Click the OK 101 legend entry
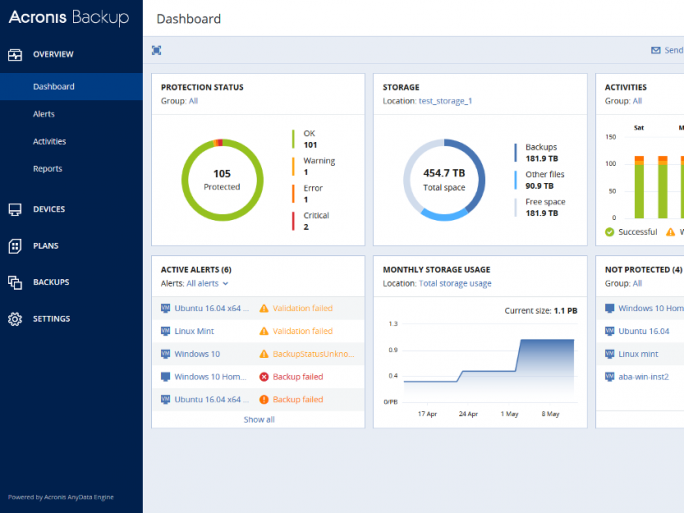 pyautogui.click(x=304, y=139)
